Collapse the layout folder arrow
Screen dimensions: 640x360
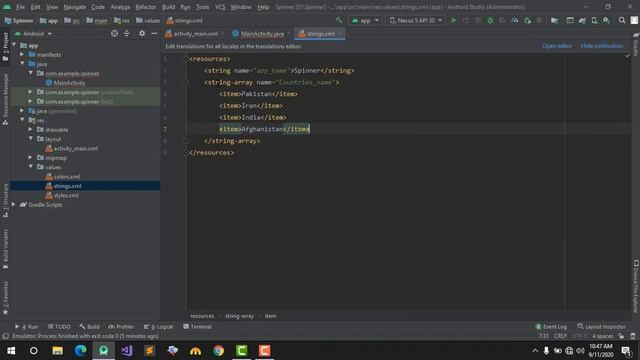point(30,139)
